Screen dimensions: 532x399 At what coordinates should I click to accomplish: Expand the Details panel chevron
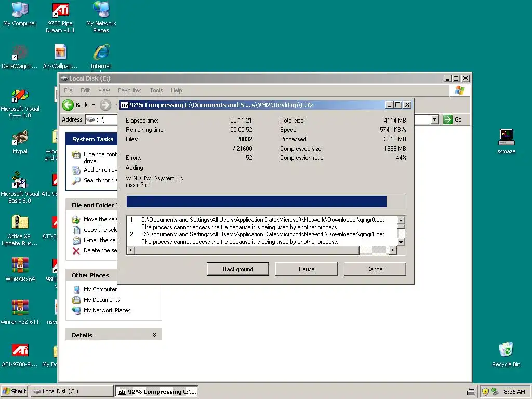tap(154, 335)
